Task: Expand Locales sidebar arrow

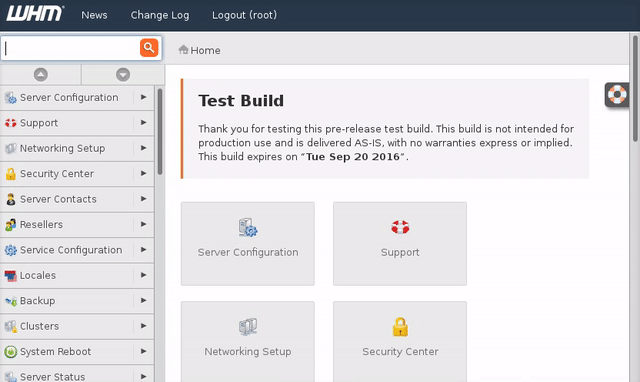Action: click(143, 275)
